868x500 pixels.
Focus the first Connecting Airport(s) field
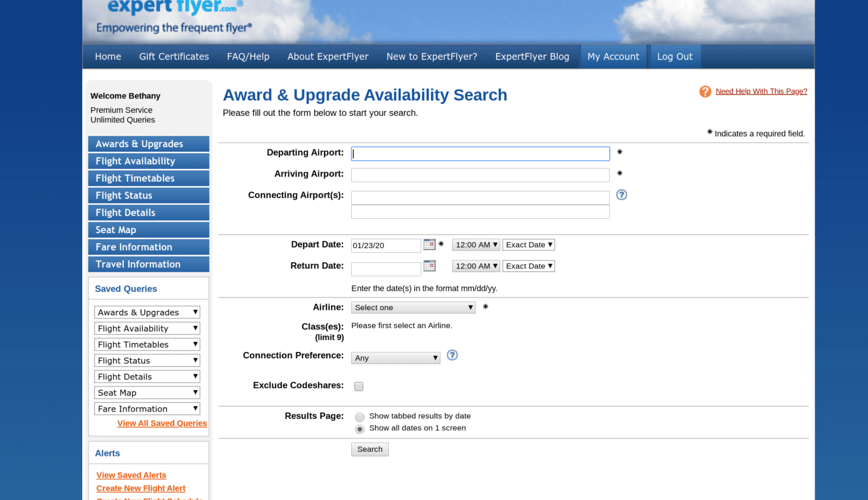tap(480, 198)
